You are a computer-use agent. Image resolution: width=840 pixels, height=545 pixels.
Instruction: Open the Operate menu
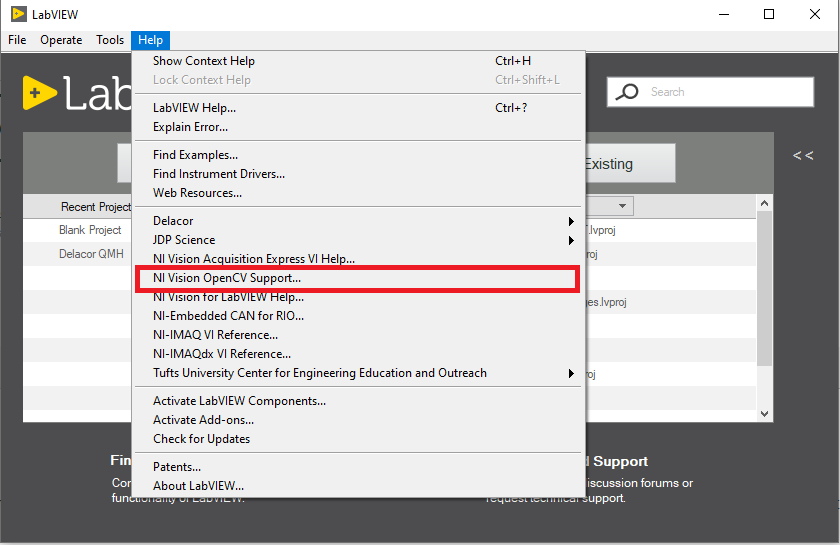click(61, 40)
